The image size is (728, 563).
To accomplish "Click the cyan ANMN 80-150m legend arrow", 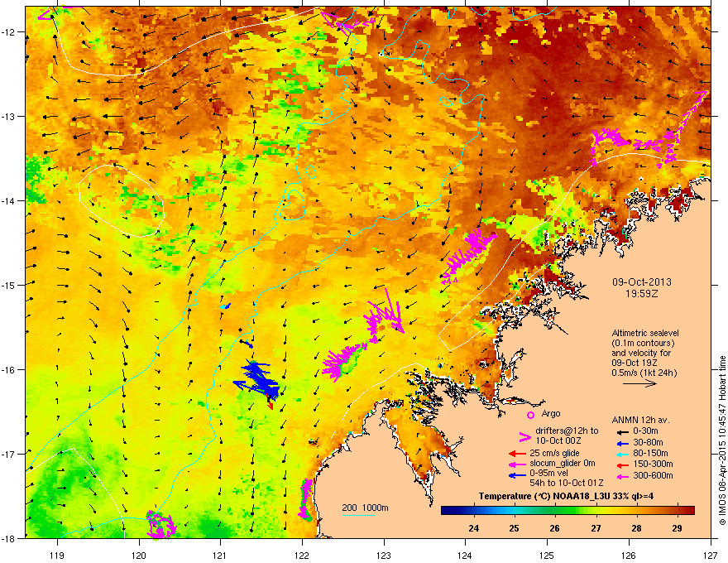I will [x=622, y=454].
